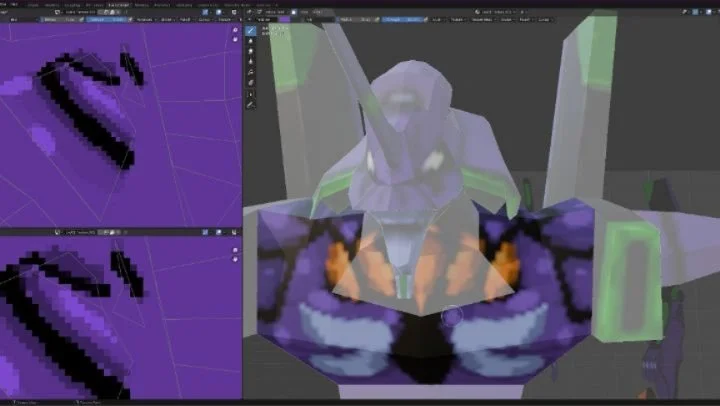Image resolution: width=720 pixels, height=406 pixels.
Task: Click pan hand gizmo in lower image editor
Action: pos(235,259)
